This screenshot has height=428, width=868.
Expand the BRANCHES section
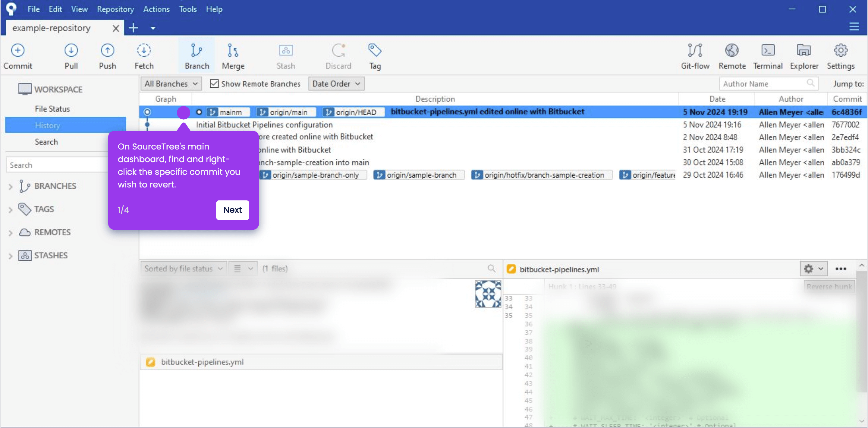click(10, 186)
